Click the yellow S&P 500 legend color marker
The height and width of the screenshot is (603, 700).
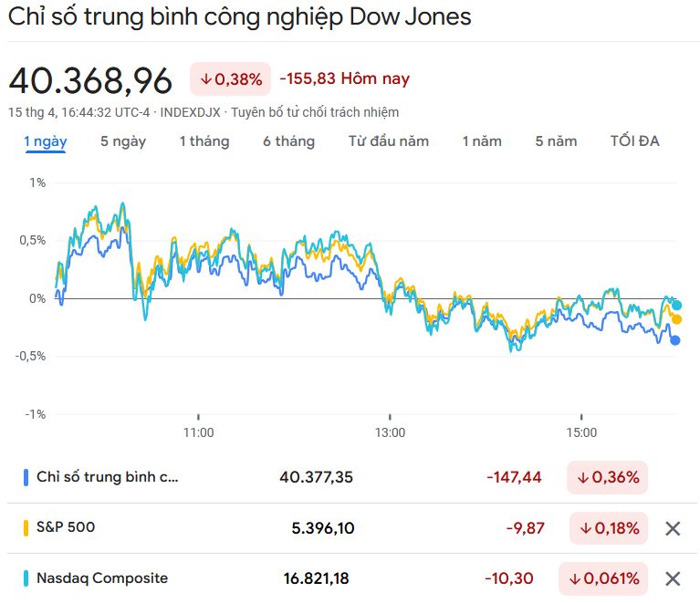coord(26,527)
